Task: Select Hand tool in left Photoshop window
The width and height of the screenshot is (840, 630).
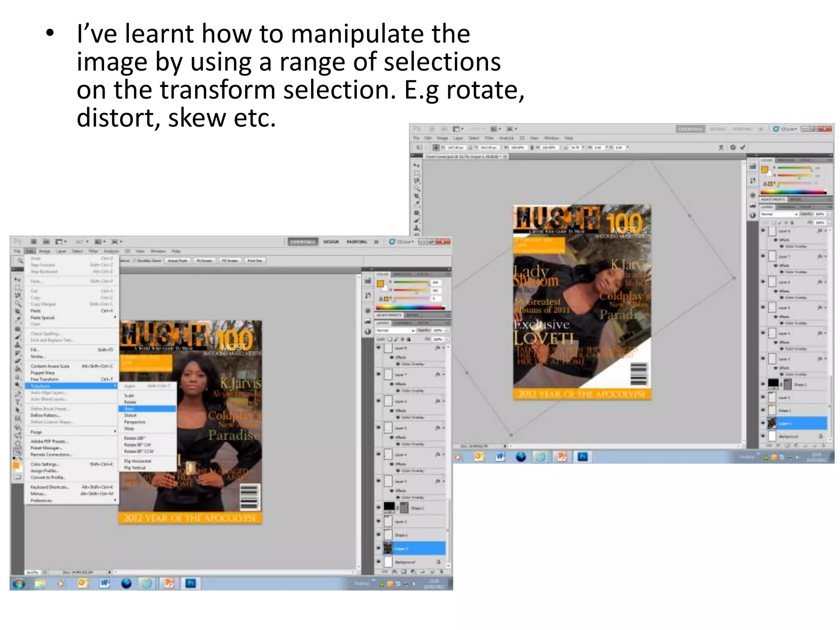Action: tap(17, 444)
